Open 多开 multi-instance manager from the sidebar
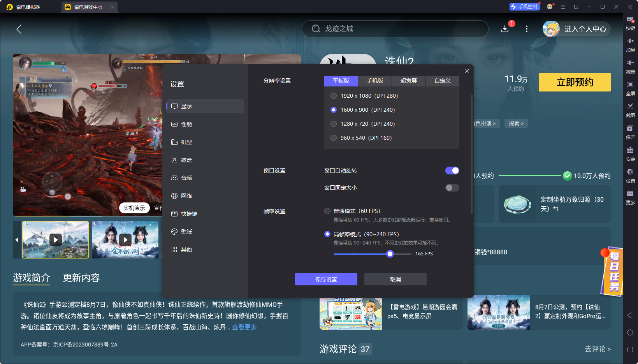 click(631, 132)
